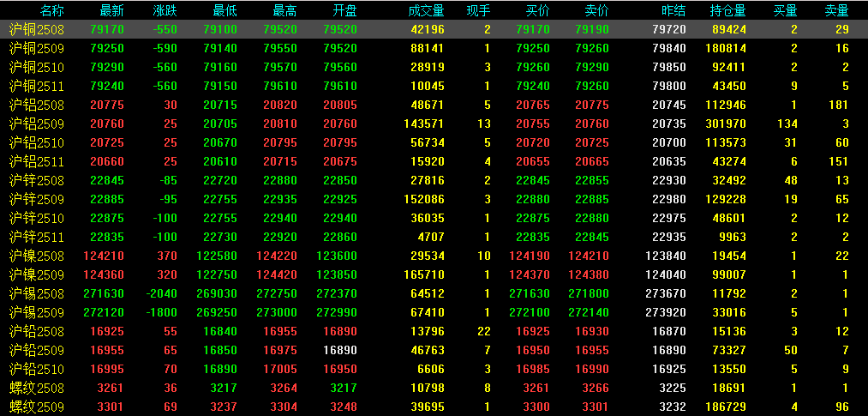
Task: Select the 沪铅2508 contract name
Action: coord(37,331)
